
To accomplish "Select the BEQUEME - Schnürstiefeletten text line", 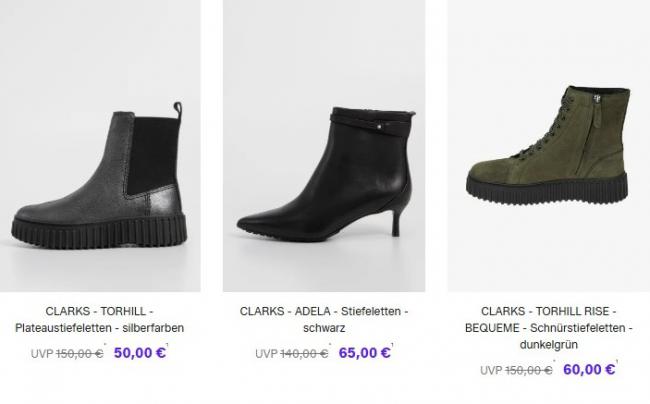I will (548, 328).
